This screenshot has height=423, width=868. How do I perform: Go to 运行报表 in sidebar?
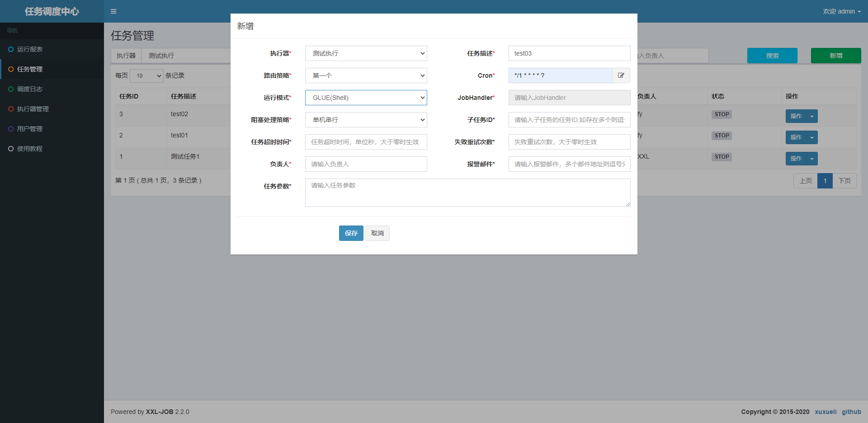tap(52, 49)
